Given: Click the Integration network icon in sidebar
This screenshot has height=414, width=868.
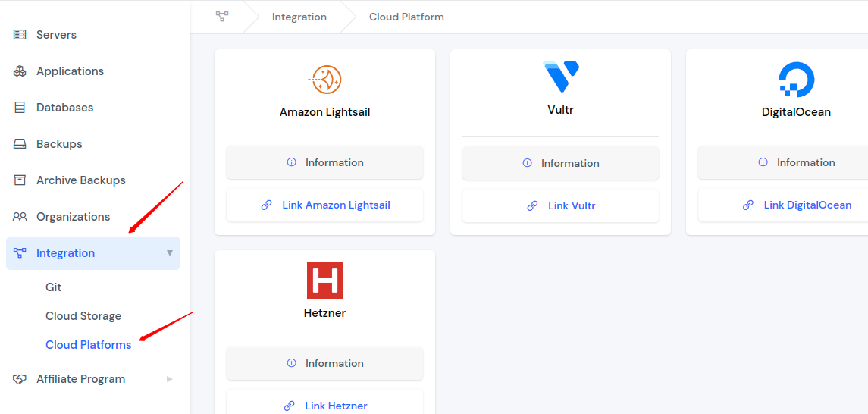Looking at the screenshot, I should coord(20,253).
